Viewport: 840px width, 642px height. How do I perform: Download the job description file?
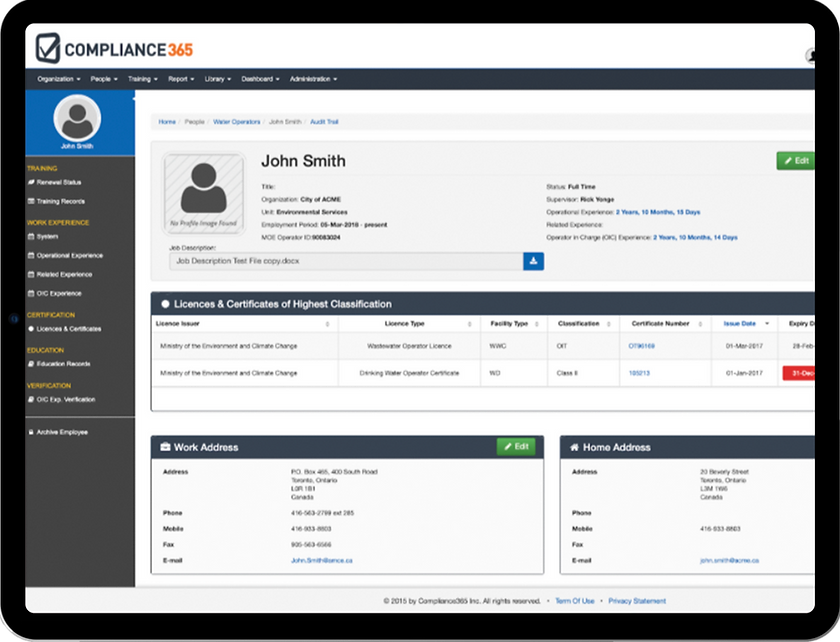[x=534, y=261]
